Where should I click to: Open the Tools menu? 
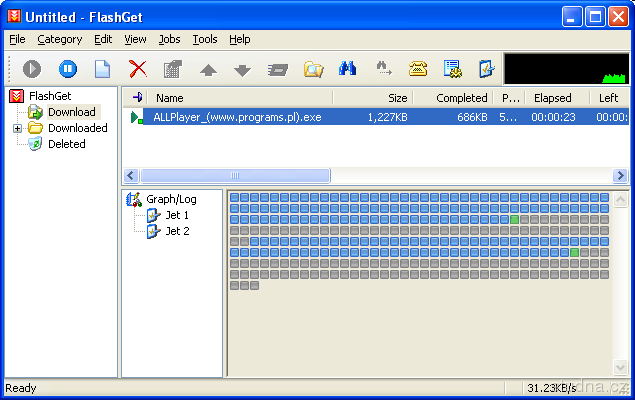[205, 39]
